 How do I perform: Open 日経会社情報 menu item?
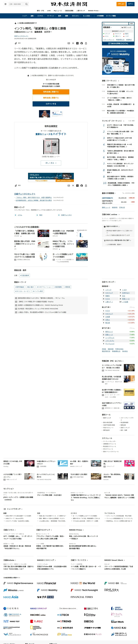click(69, 11)
